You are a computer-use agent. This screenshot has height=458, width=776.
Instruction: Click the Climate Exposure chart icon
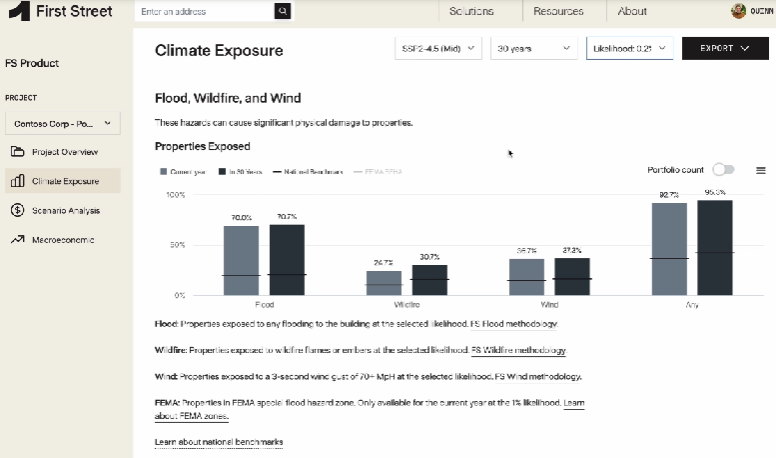(x=17, y=181)
